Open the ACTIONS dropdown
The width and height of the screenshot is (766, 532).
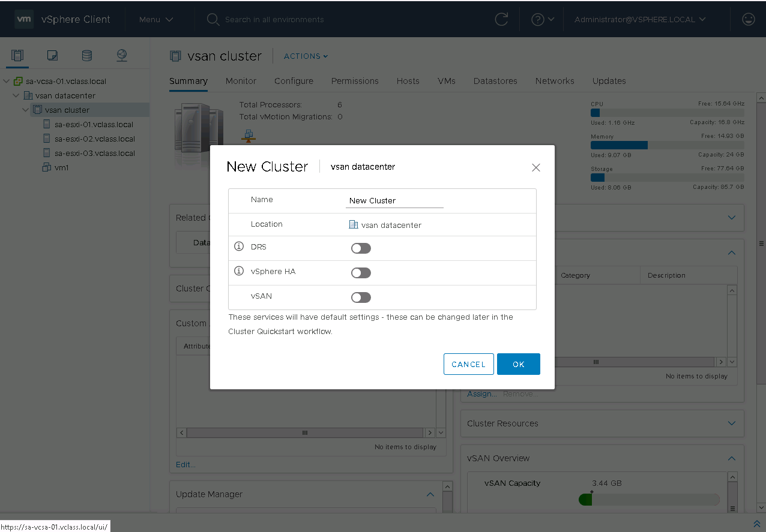click(x=306, y=56)
